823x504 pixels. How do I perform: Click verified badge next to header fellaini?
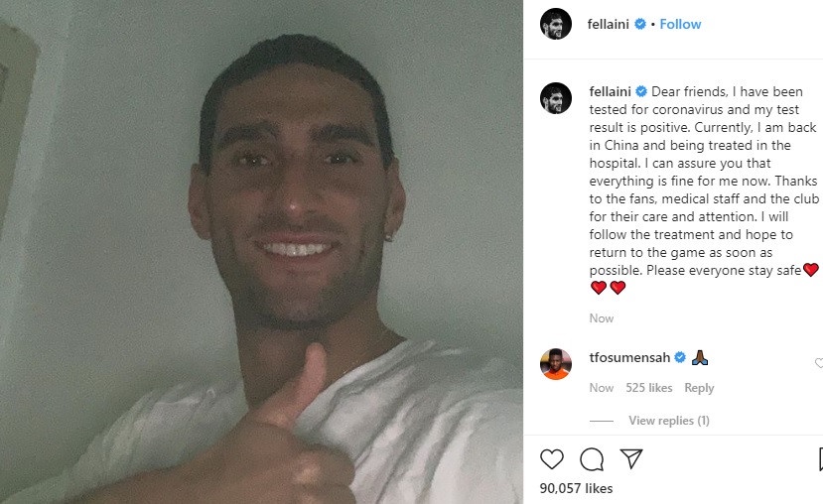pos(639,24)
